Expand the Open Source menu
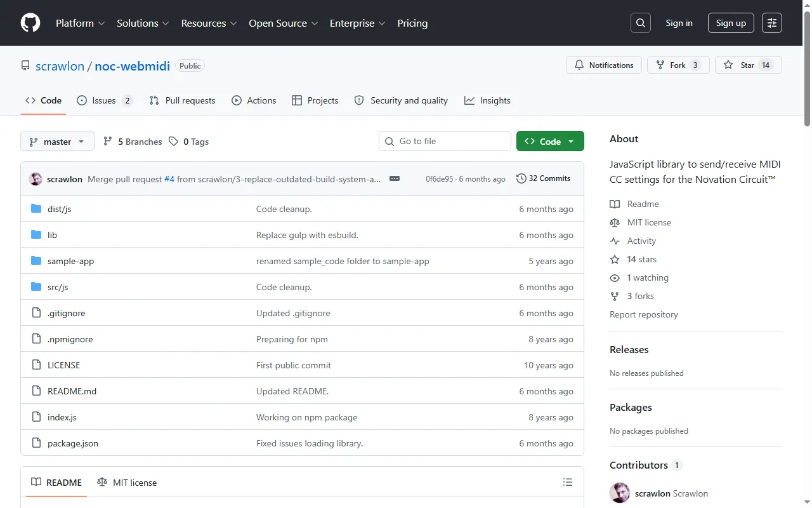This screenshot has width=812, height=508. (283, 23)
